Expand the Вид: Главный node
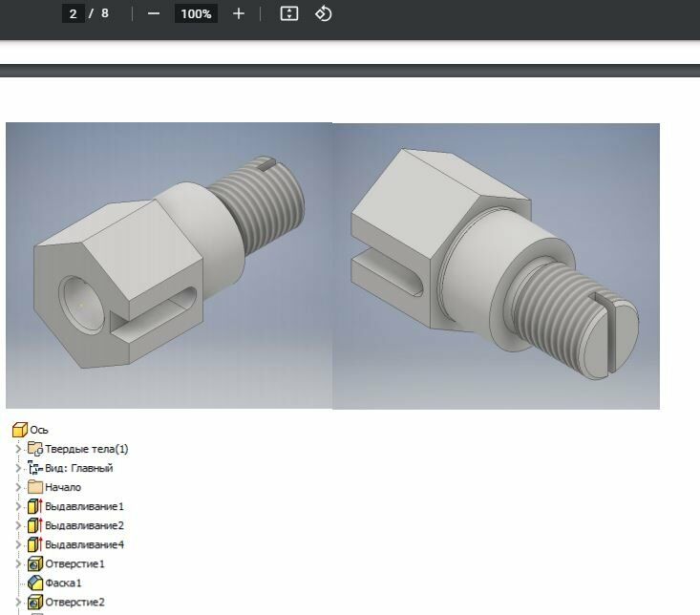The image size is (700, 615). click(x=18, y=468)
